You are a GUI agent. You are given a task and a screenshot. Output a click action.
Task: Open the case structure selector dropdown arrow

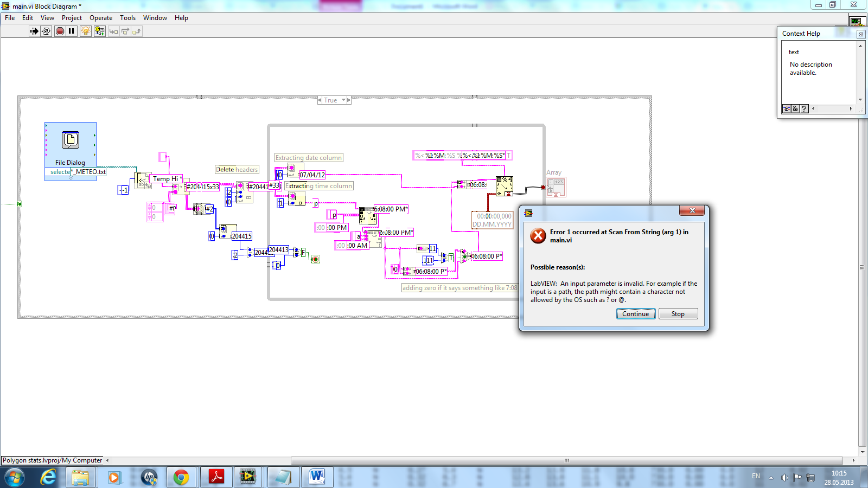343,100
